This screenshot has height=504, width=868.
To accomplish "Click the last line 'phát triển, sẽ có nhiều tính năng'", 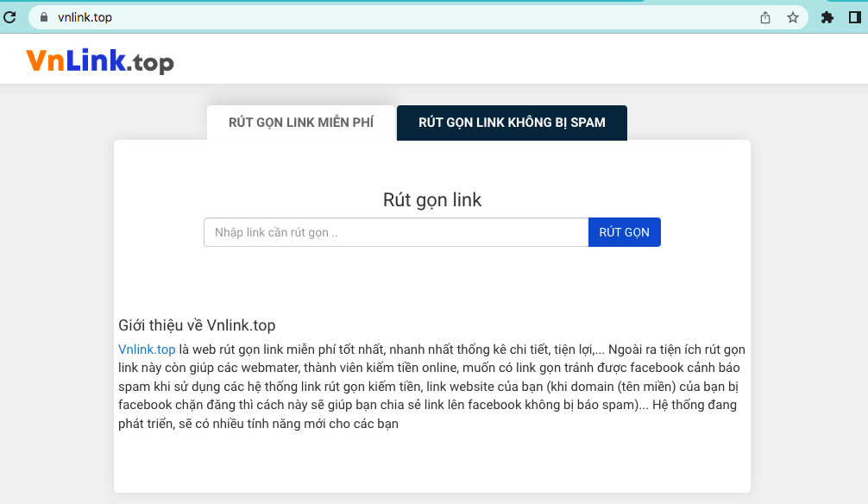I will click(x=258, y=424).
